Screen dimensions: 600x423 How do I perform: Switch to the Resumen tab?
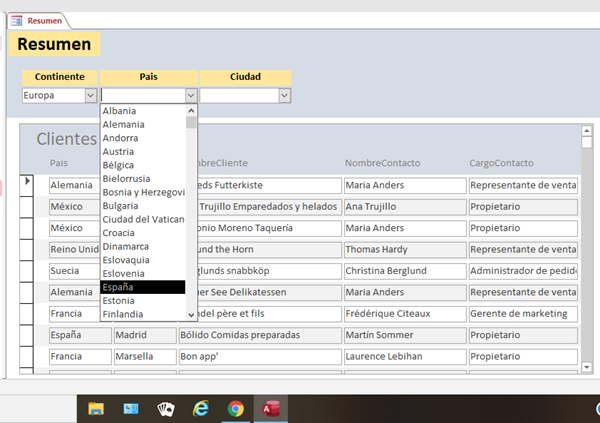click(43, 20)
